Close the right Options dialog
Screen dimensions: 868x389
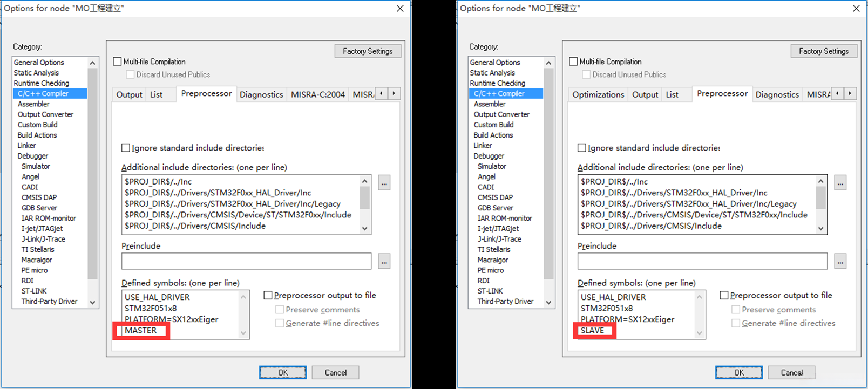point(856,9)
